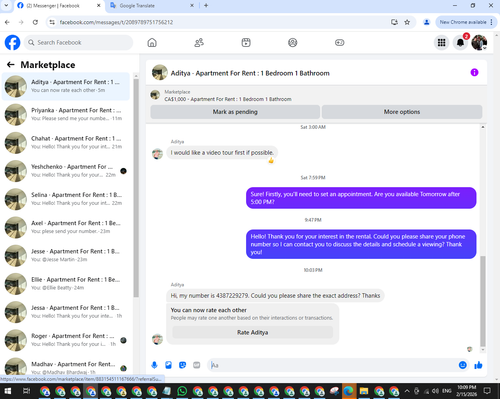
Task: Open the Groups icon in top navigation
Action: pyautogui.click(x=293, y=42)
